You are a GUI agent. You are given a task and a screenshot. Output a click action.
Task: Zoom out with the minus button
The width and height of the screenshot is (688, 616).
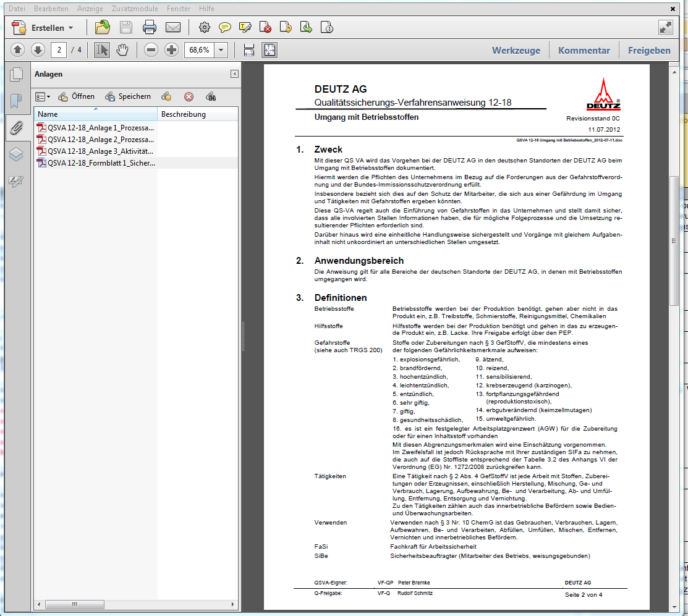151,50
